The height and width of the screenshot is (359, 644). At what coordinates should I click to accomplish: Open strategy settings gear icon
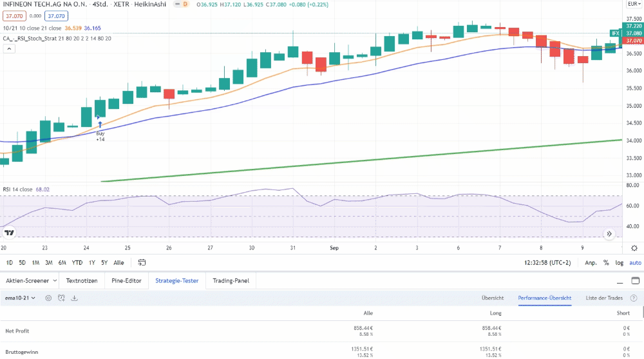[x=48, y=298]
